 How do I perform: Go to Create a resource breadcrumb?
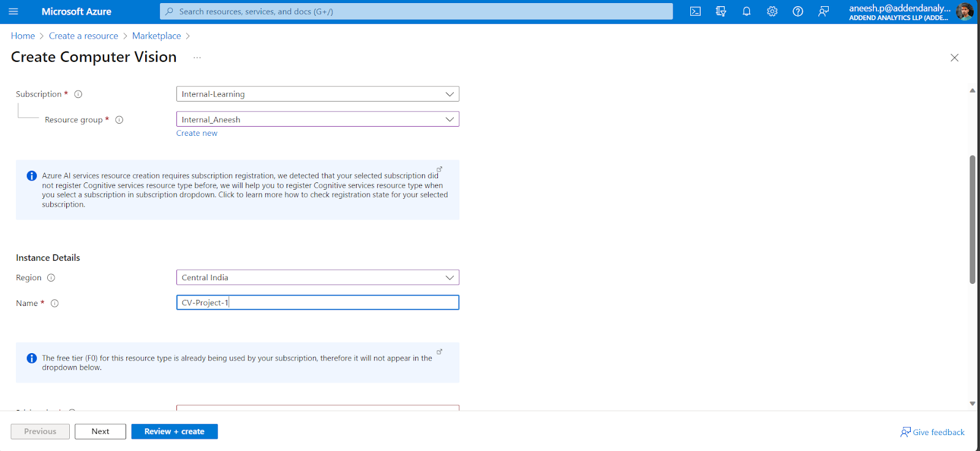coord(83,36)
